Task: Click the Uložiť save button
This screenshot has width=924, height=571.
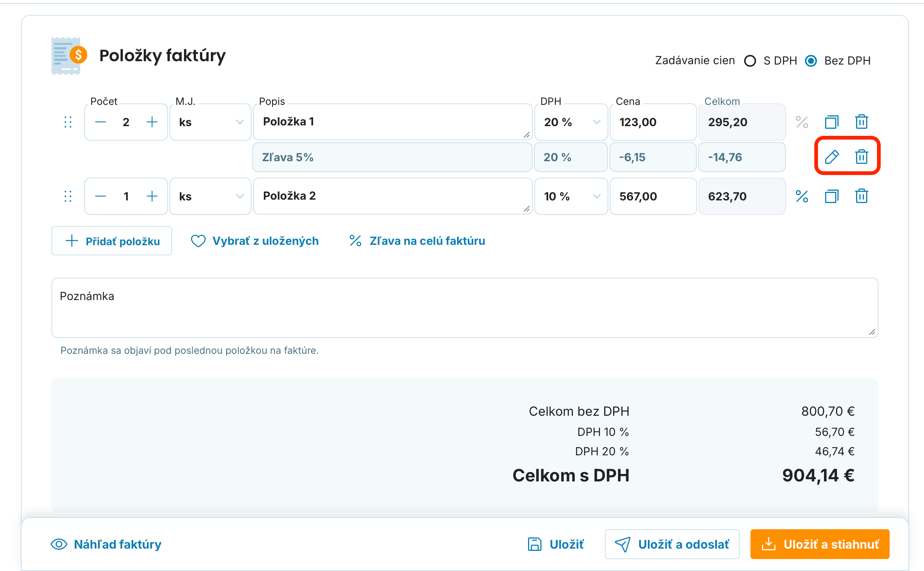Action: 555,544
